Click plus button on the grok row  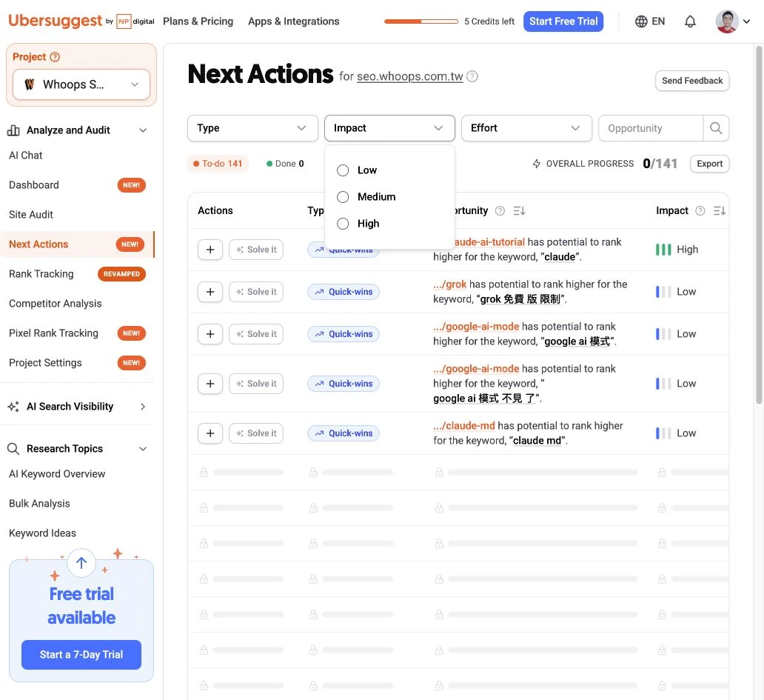click(x=210, y=292)
